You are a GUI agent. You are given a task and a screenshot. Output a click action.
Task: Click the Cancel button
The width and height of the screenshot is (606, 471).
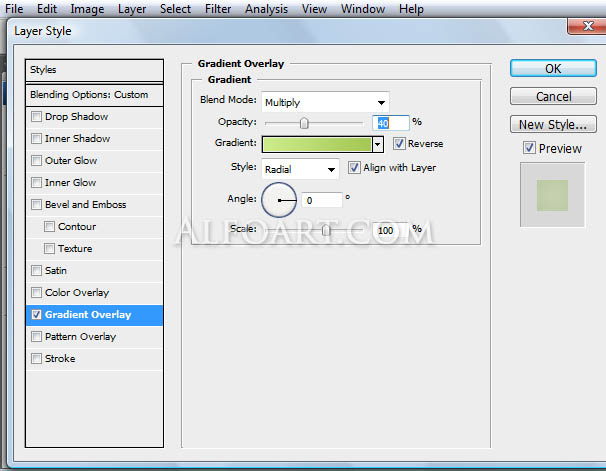click(553, 96)
